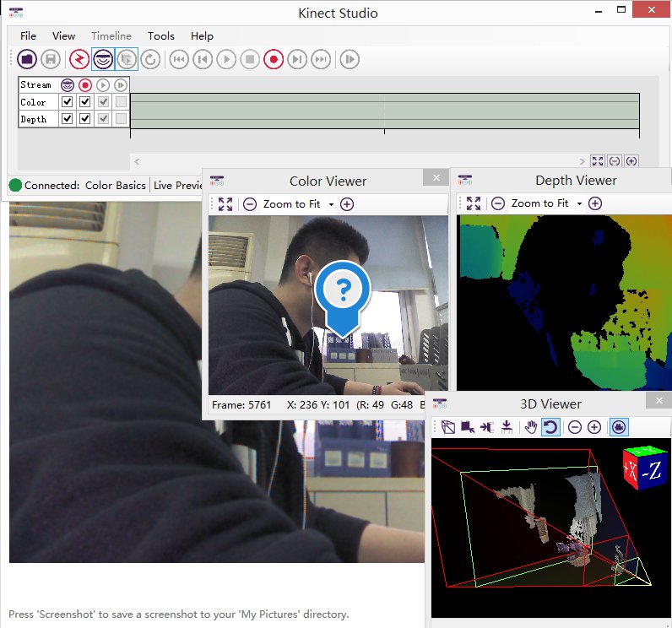The width and height of the screenshot is (672, 628).
Task: Click the 3D Viewer wireframe frustum icon
Action: point(448,427)
